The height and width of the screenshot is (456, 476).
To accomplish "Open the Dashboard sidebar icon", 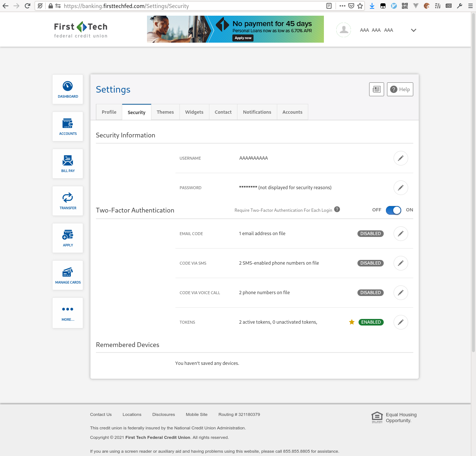I will (x=68, y=89).
